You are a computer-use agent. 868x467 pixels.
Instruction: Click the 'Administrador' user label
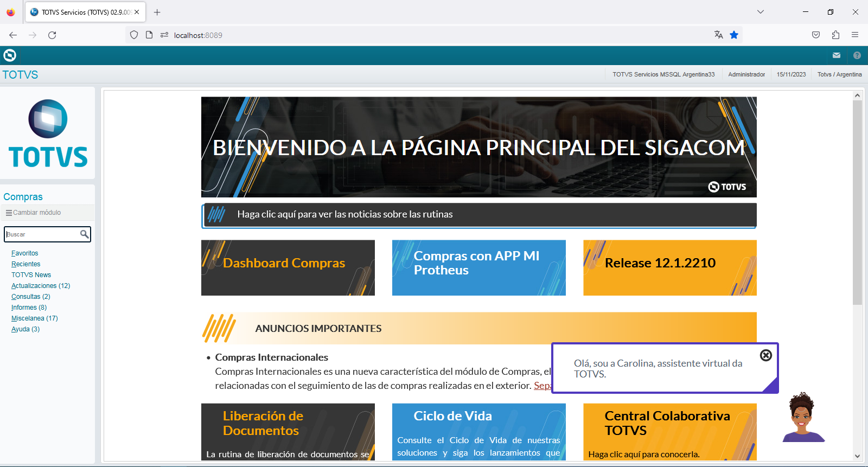(746, 74)
